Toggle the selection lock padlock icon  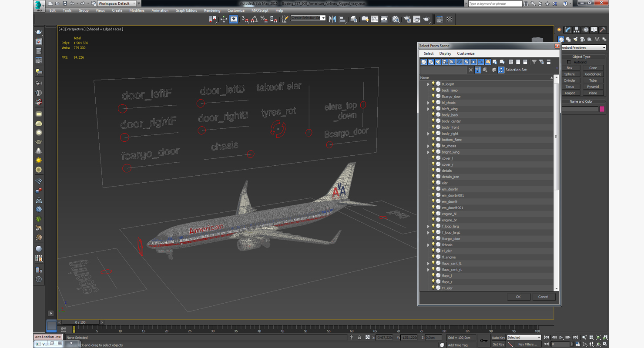tap(359, 338)
